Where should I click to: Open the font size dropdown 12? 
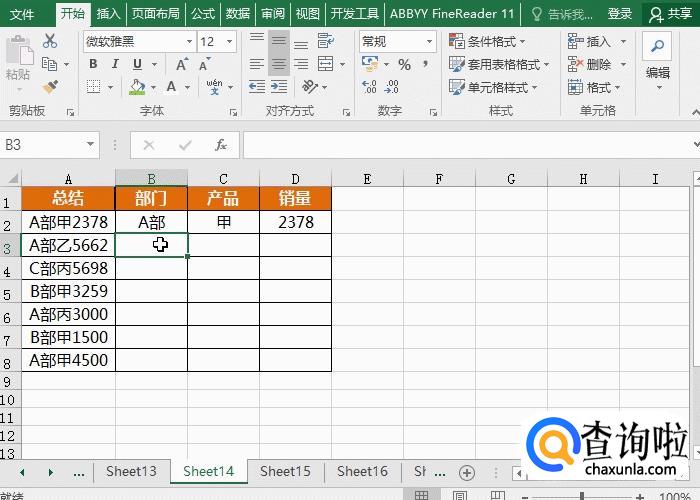pyautogui.click(x=229, y=42)
